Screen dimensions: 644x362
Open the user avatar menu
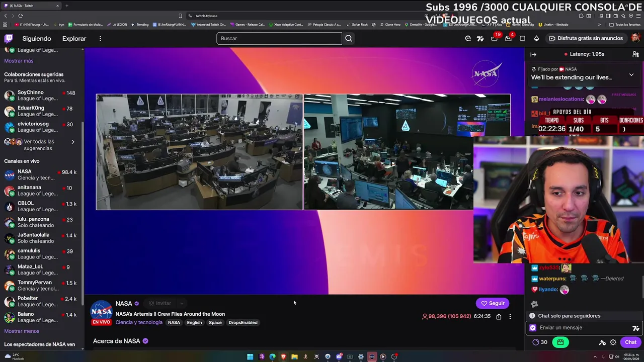pyautogui.click(x=635, y=38)
